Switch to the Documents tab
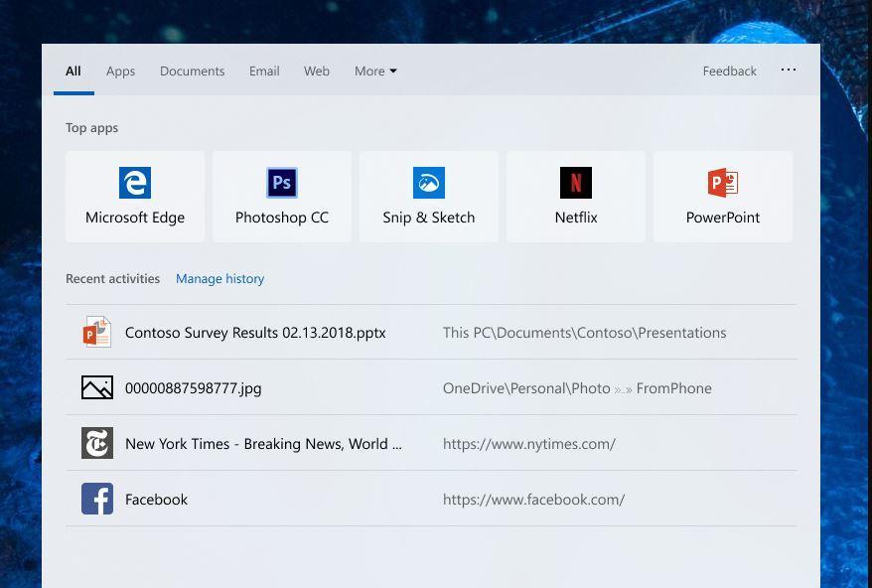872x588 pixels. click(192, 72)
